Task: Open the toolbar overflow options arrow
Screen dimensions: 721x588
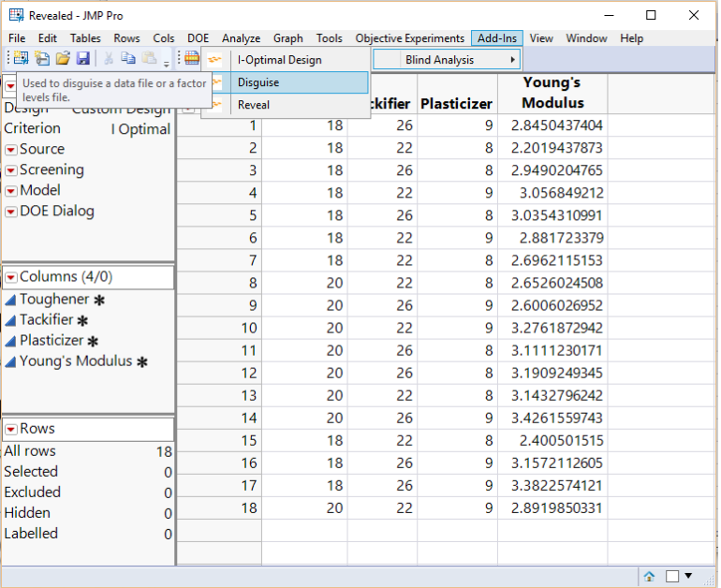Action: pos(167,65)
